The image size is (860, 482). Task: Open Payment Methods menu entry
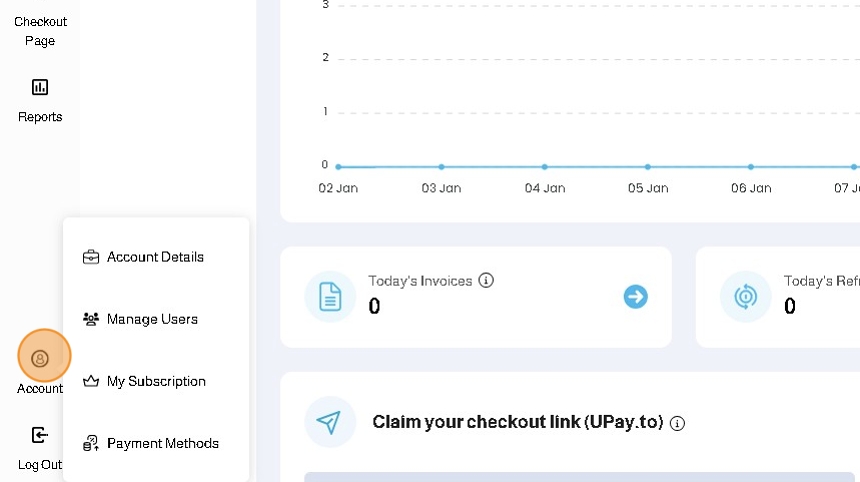point(162,443)
